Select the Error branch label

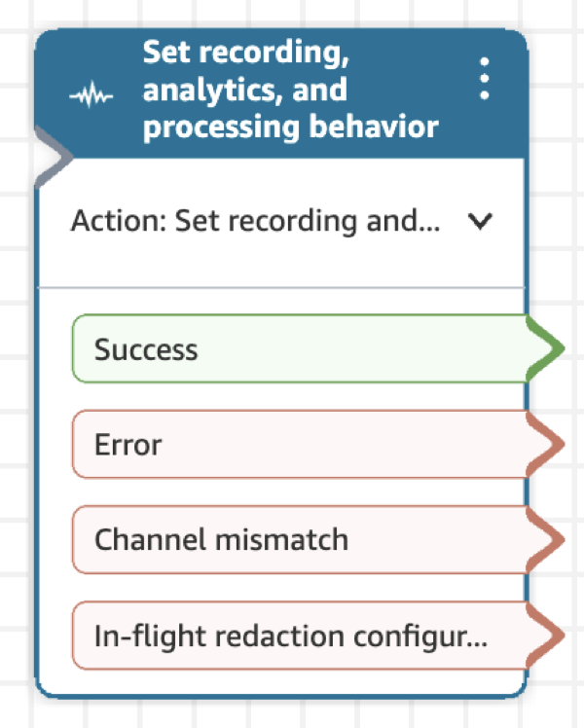click(128, 445)
